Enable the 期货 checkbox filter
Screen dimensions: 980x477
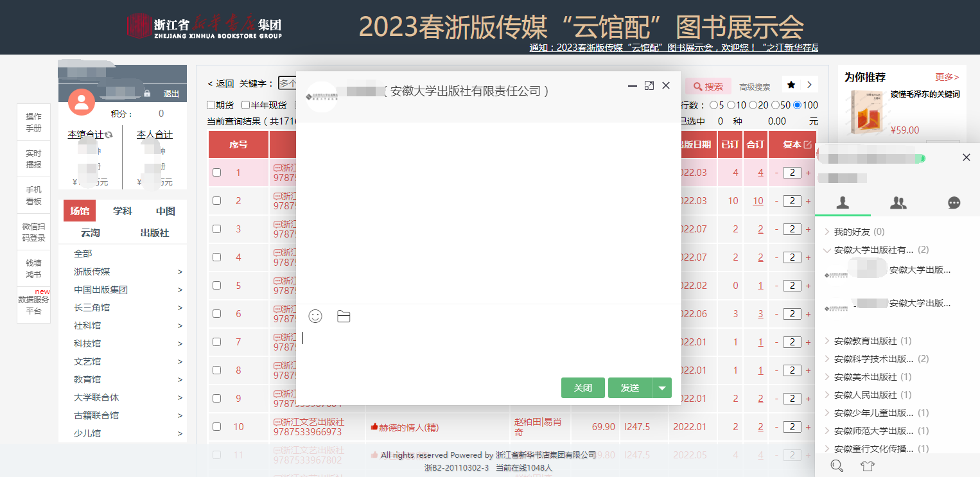click(x=211, y=105)
